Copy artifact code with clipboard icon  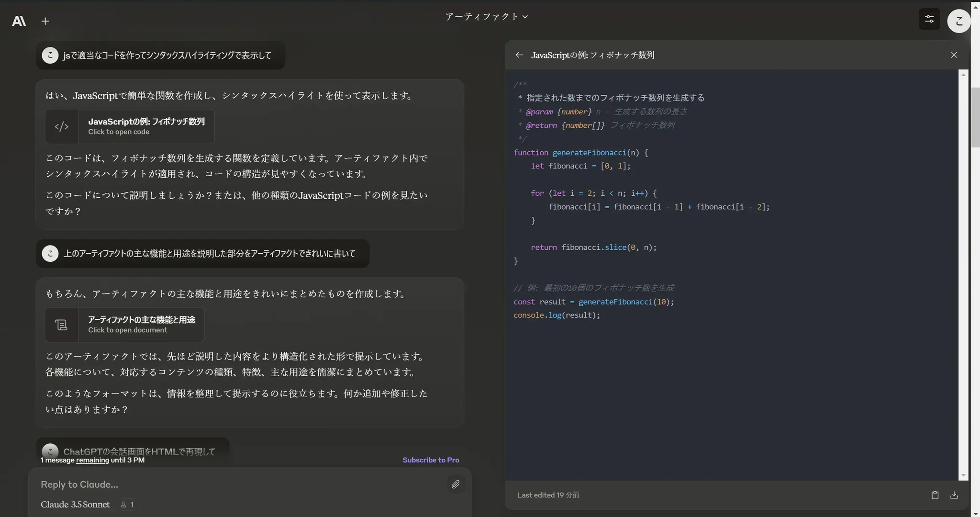pos(935,495)
